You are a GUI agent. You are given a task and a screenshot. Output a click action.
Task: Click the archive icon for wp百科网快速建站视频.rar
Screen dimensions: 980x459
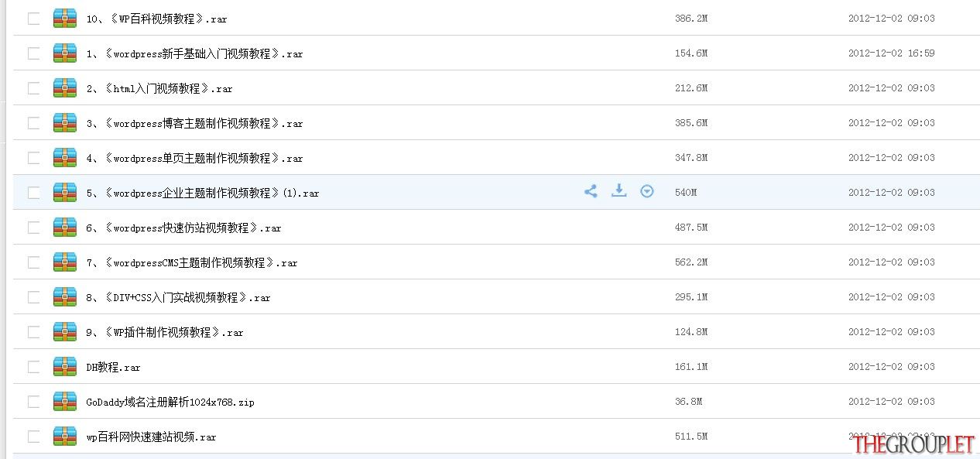65,437
